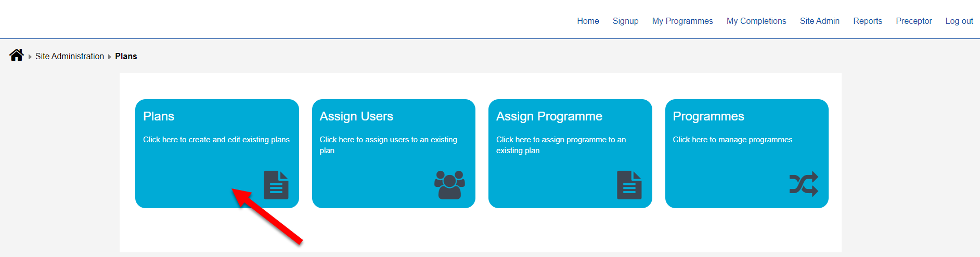Click the home icon in breadcrumb

point(17,55)
